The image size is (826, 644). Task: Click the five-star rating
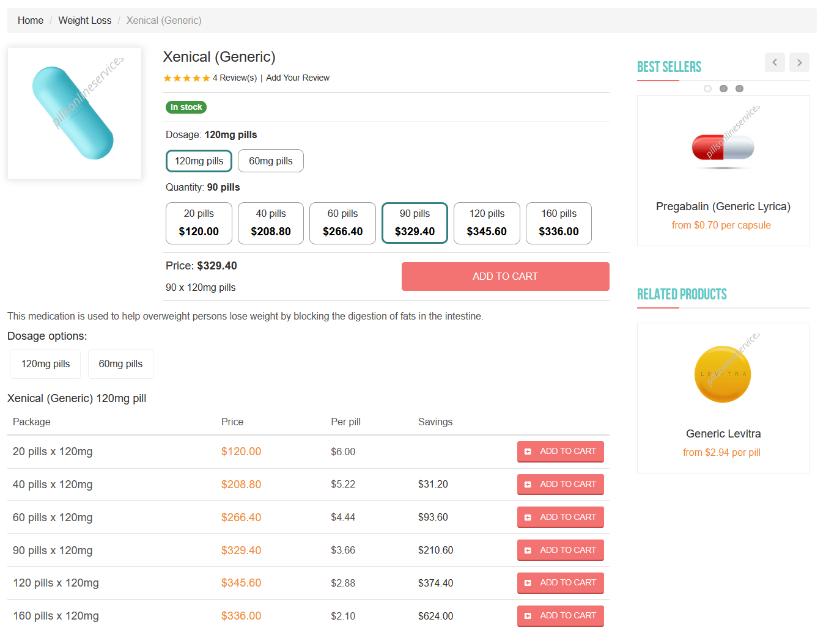186,78
